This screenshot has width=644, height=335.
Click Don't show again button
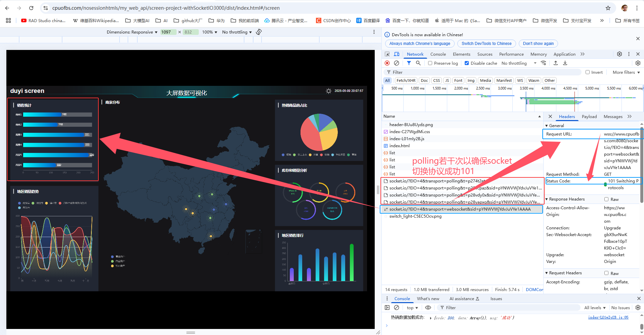pos(538,44)
